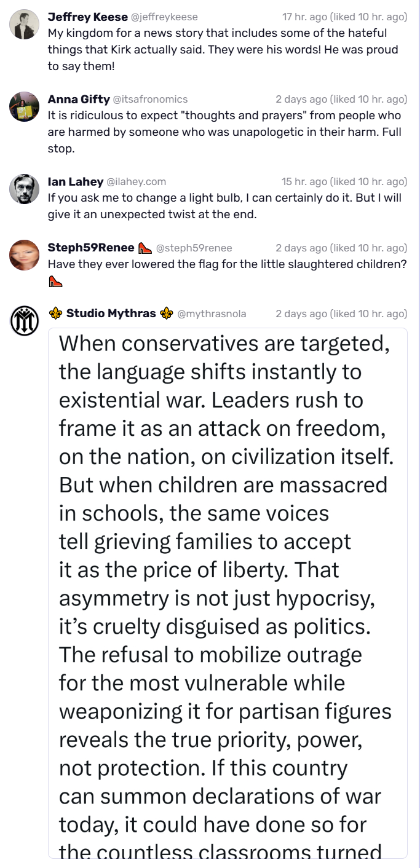Open the @itsafronomics handle link
Screen dimensions: 420x868
[150, 99]
